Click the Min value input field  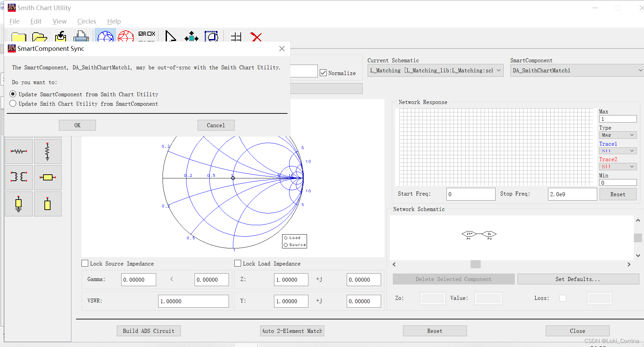click(618, 182)
